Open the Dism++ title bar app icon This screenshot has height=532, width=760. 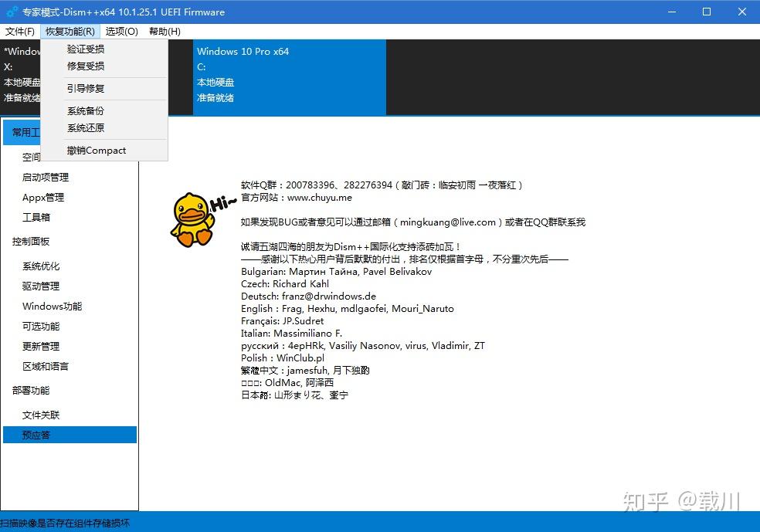click(x=10, y=12)
